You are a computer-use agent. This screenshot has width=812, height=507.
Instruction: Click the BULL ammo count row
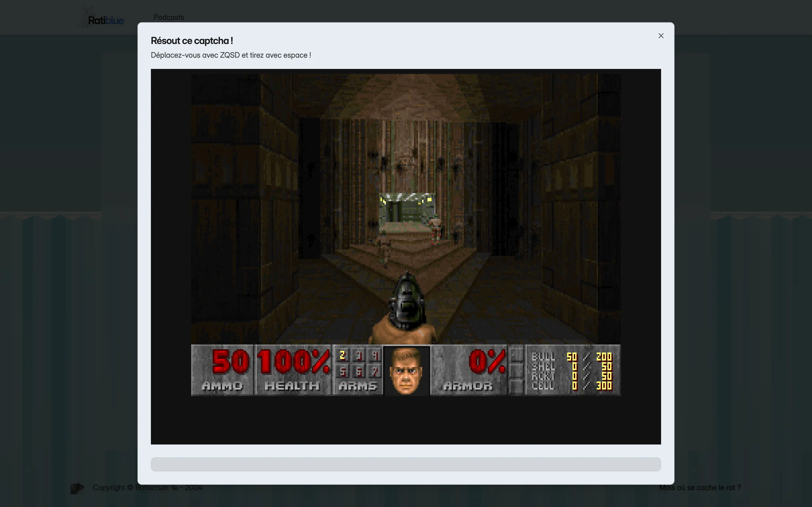[572, 357]
